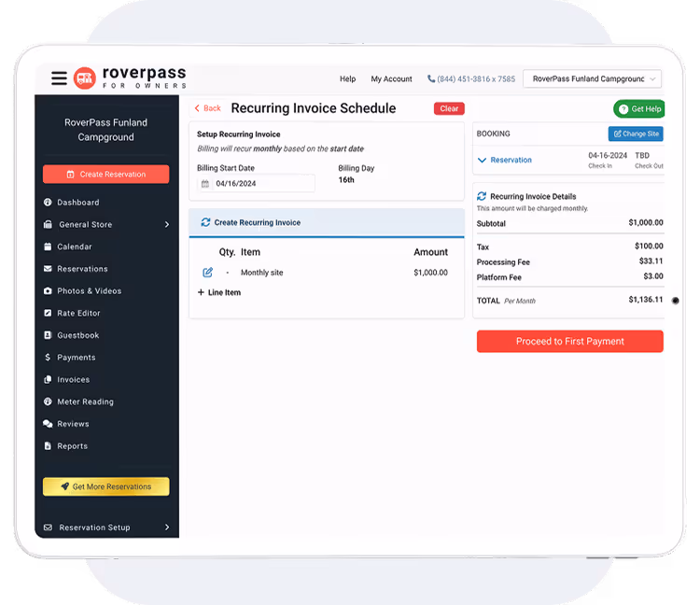Click the General Store shop icon
Viewport: 700px width, 605px height.
48,224
